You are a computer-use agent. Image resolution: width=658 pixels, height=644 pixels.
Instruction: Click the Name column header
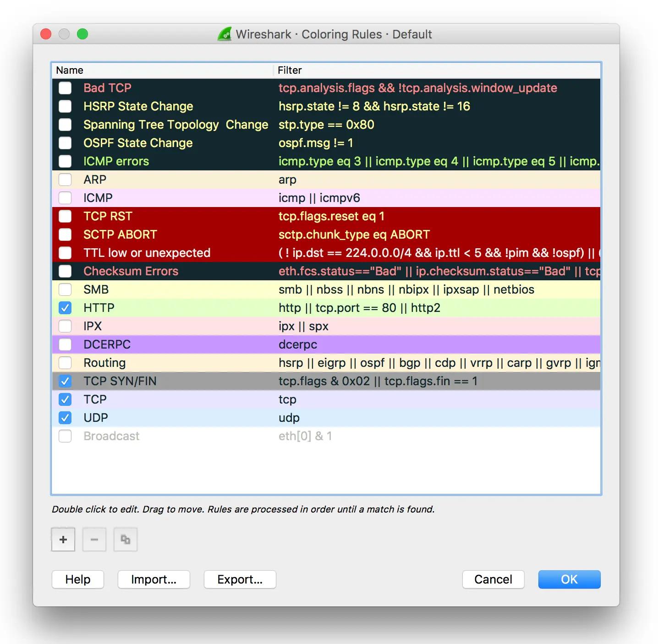(163, 70)
